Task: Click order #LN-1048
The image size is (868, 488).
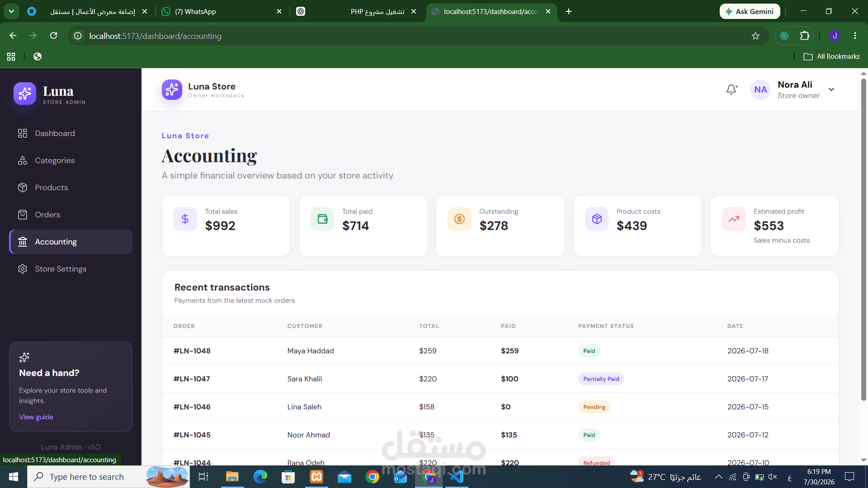Action: (x=192, y=351)
